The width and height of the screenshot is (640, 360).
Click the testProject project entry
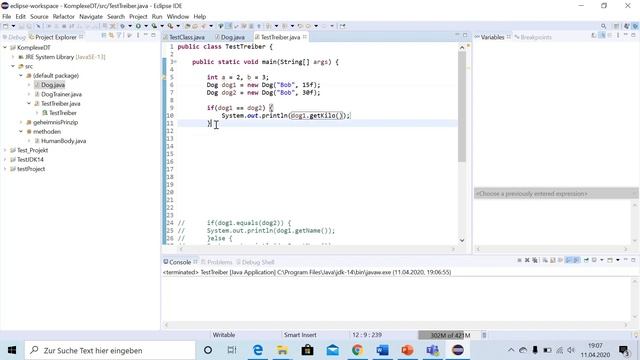(31, 169)
